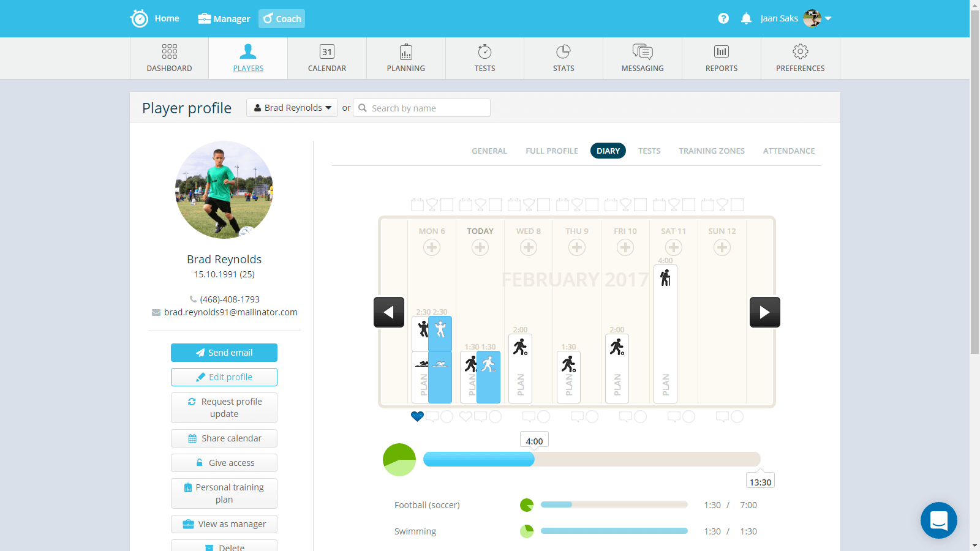The height and width of the screenshot is (551, 980).
Task: Open the live chat widget
Action: coord(938,520)
